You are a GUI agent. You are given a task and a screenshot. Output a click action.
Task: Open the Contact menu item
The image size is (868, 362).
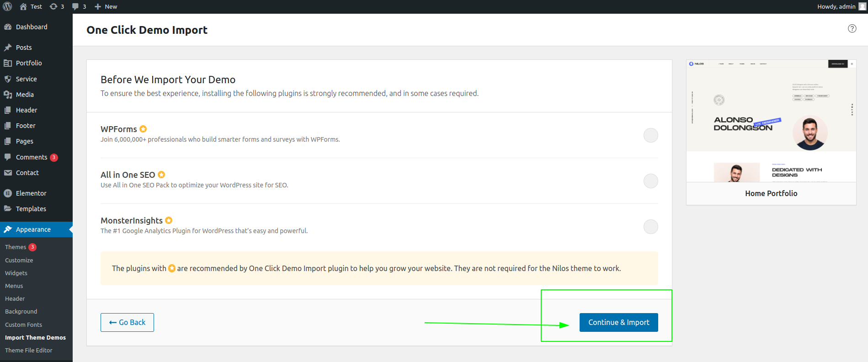(36, 173)
